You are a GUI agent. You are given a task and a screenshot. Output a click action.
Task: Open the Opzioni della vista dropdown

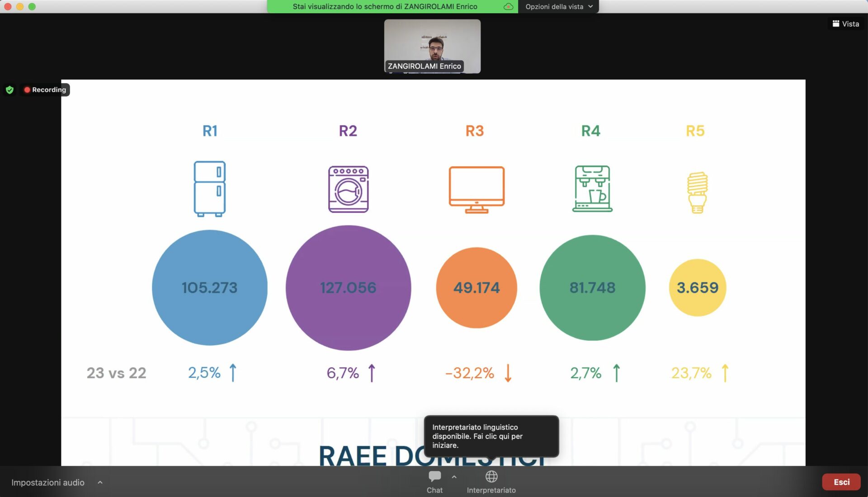pos(558,6)
